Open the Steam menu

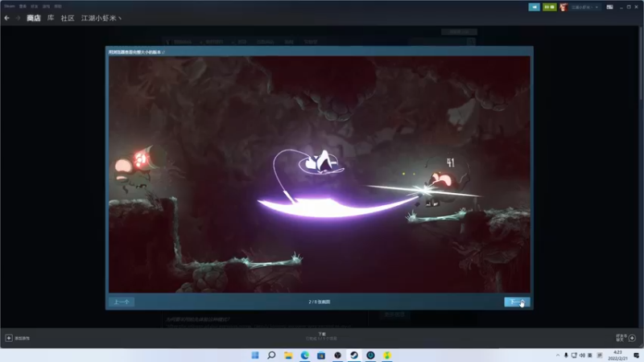[x=10, y=6]
